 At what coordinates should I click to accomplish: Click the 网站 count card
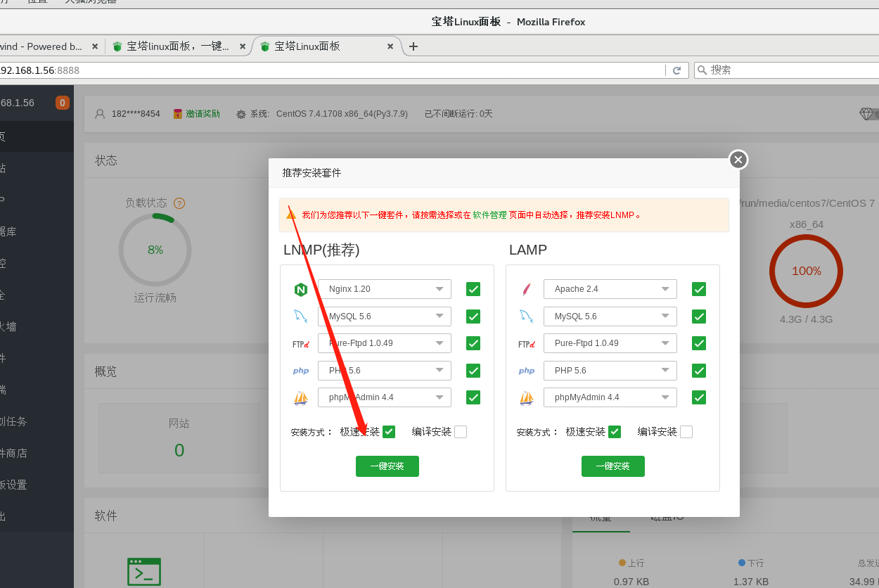tap(179, 438)
